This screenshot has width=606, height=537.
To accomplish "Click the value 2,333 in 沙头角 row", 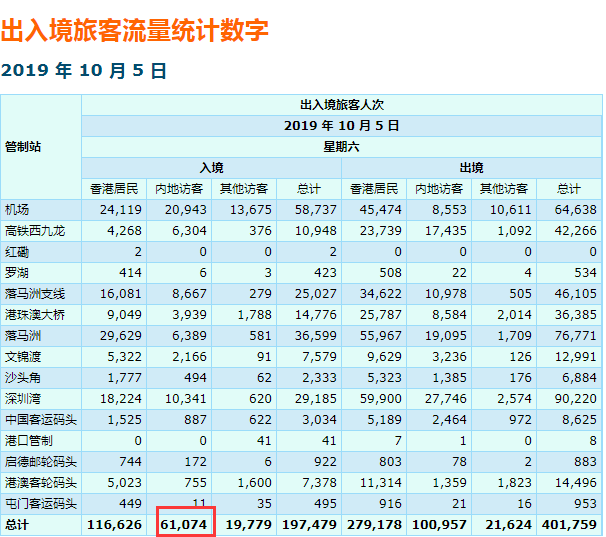I will (x=319, y=378).
